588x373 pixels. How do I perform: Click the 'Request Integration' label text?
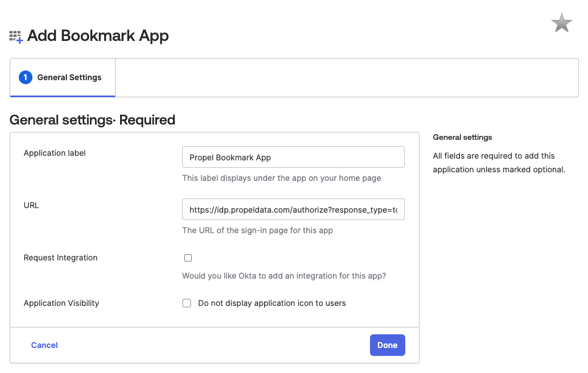pyautogui.click(x=60, y=258)
